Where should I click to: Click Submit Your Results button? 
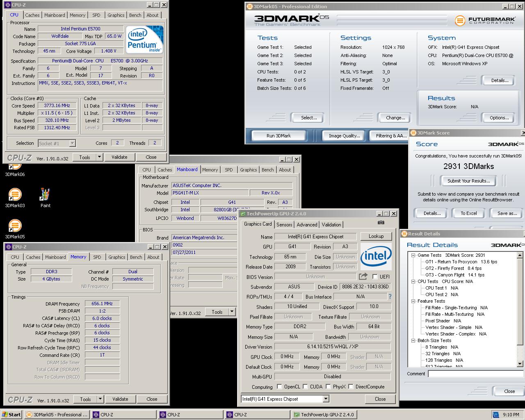(x=468, y=181)
